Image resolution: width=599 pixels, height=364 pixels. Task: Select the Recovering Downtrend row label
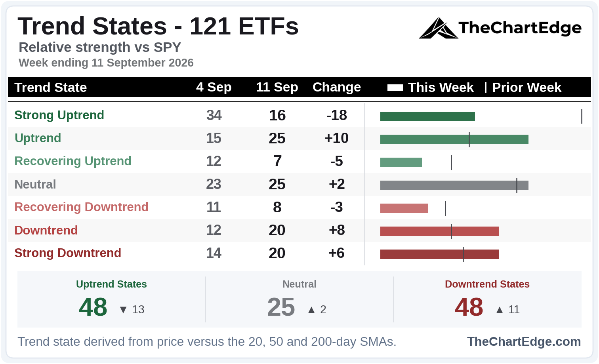[81, 207]
